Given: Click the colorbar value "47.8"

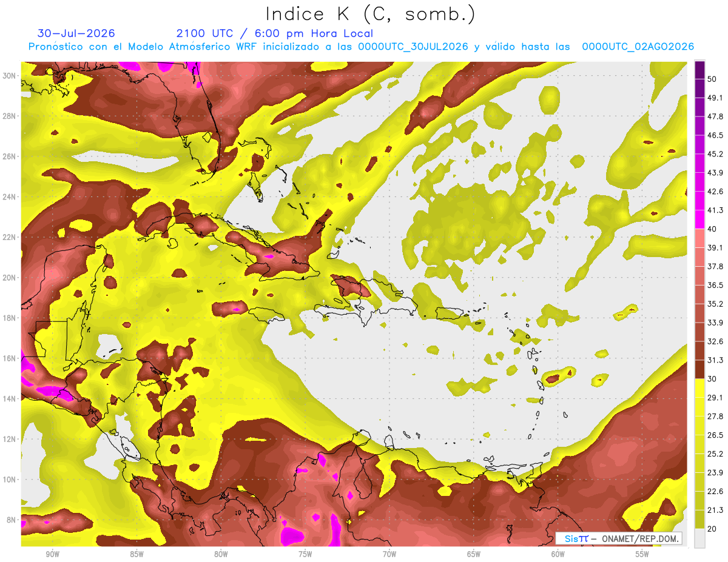Looking at the screenshot, I should tap(716, 116).
